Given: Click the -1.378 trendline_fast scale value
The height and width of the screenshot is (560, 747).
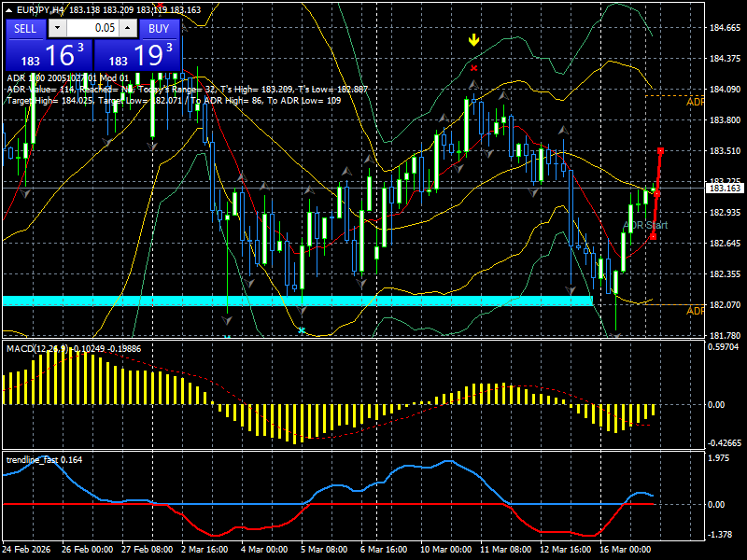Looking at the screenshot, I should pyautogui.click(x=720, y=535).
